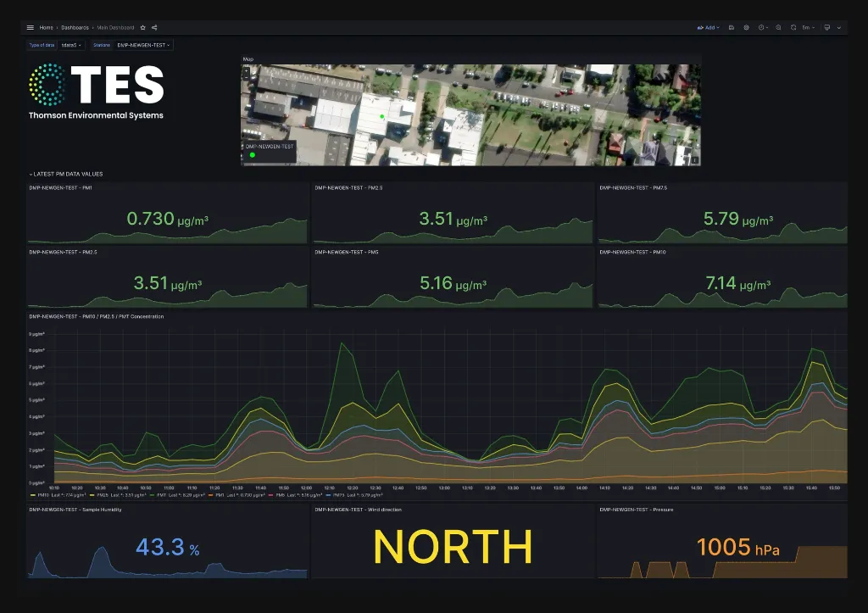Enable kiosk TV mode from the toolbar
Image resolution: width=868 pixels, height=613 pixels.
pos(826,27)
